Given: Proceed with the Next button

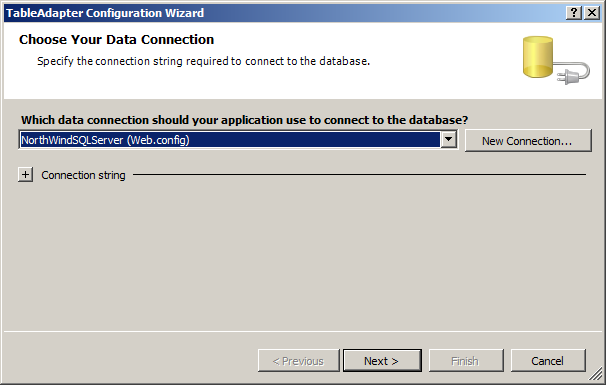Looking at the screenshot, I should click(x=382, y=361).
